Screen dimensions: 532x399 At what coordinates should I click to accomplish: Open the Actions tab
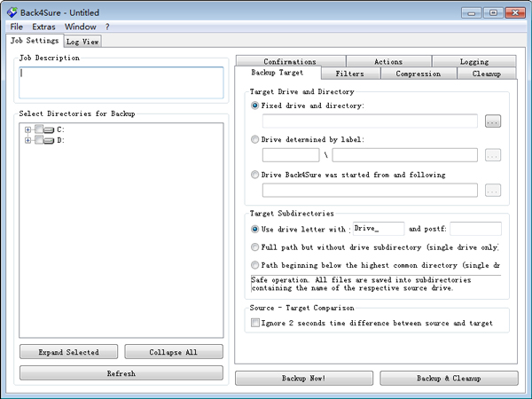(388, 61)
